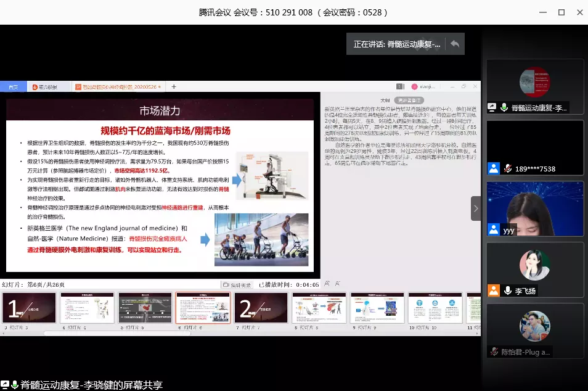Click the notification badge icon near WPS titlebar
The height and width of the screenshot is (391, 588).
click(x=399, y=86)
